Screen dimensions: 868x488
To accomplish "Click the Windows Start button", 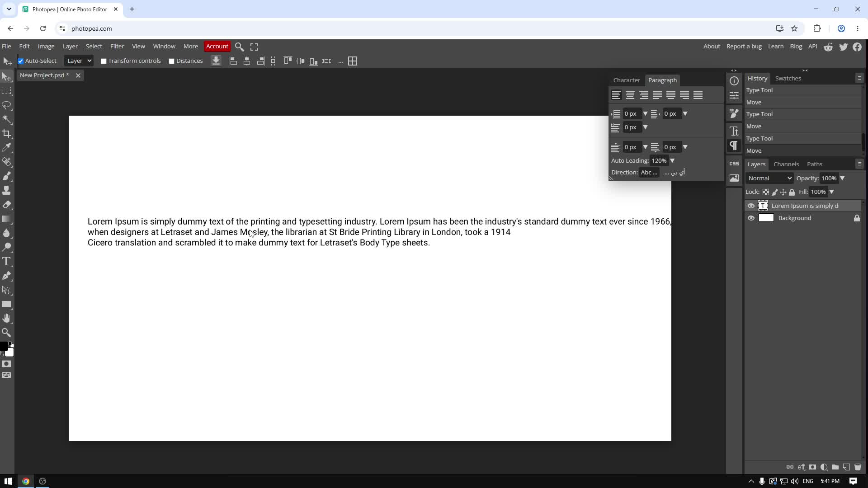I will tap(8, 481).
